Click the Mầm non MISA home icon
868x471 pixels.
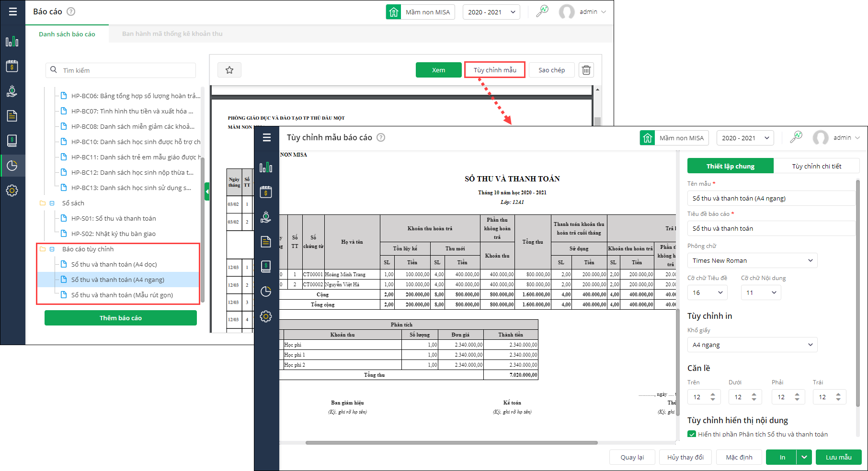click(648, 138)
